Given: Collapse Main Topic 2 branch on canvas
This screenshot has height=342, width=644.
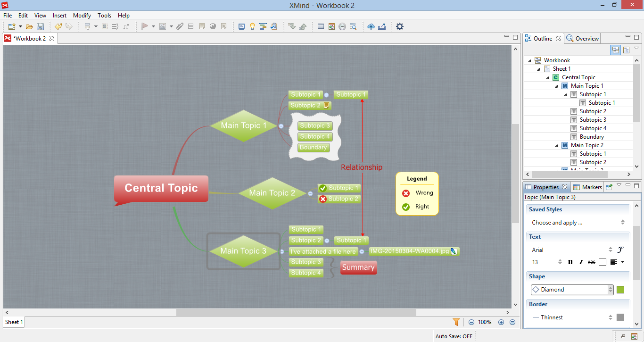Looking at the screenshot, I should (310, 193).
